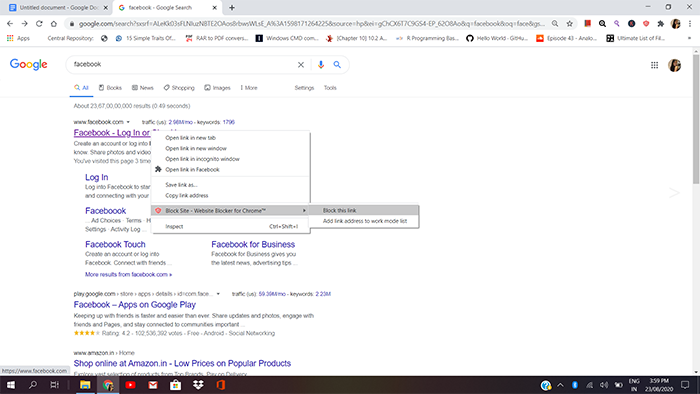700x394 pixels.
Task: Switch to the News results tab
Action: pyautogui.click(x=142, y=88)
